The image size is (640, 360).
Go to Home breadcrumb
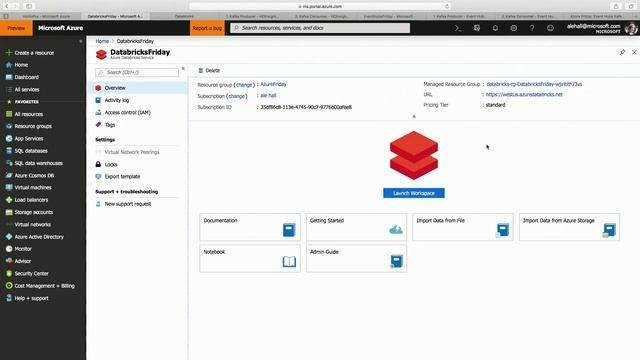pyautogui.click(x=102, y=41)
